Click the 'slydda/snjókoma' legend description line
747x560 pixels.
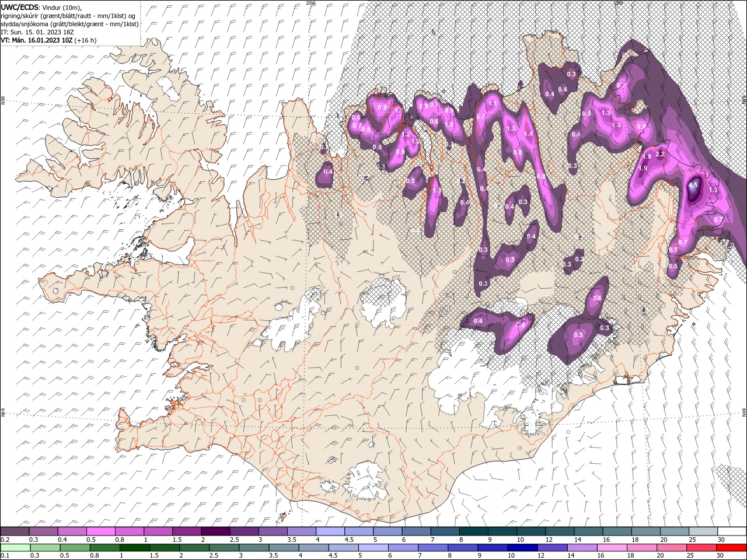70,23
